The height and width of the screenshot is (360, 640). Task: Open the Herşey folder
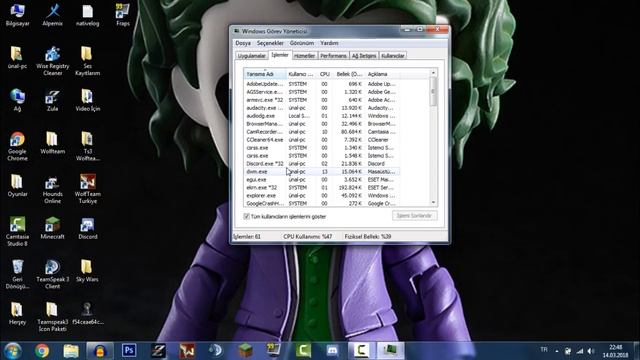[x=17, y=313]
